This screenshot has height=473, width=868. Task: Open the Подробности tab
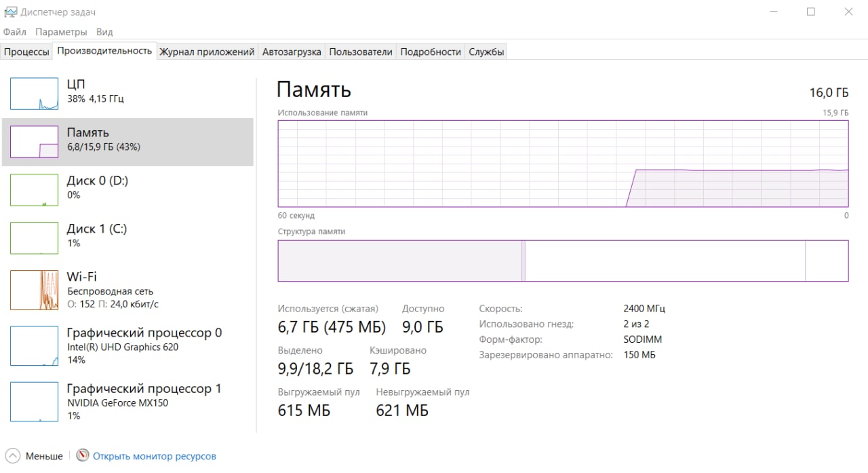pyautogui.click(x=431, y=52)
